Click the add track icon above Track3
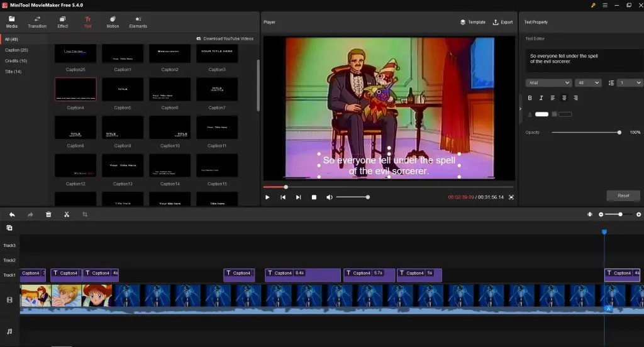 click(9, 228)
